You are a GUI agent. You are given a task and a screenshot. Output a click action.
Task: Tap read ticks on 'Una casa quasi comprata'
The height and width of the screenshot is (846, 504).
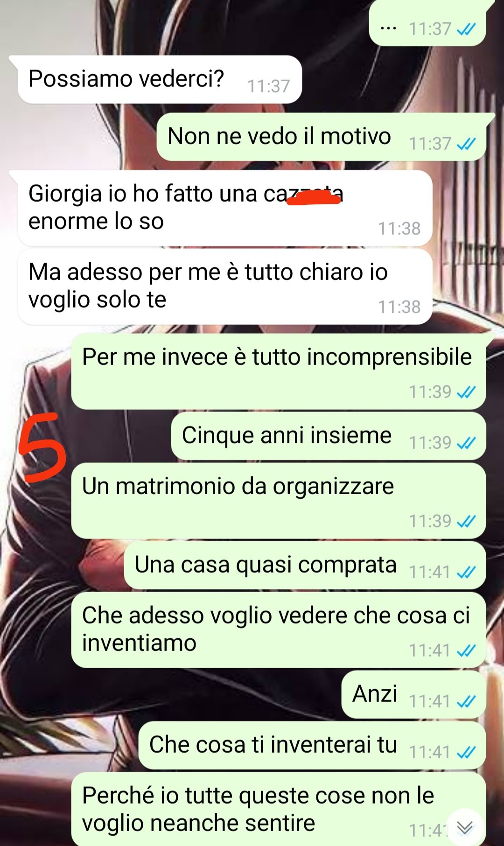pos(466,572)
